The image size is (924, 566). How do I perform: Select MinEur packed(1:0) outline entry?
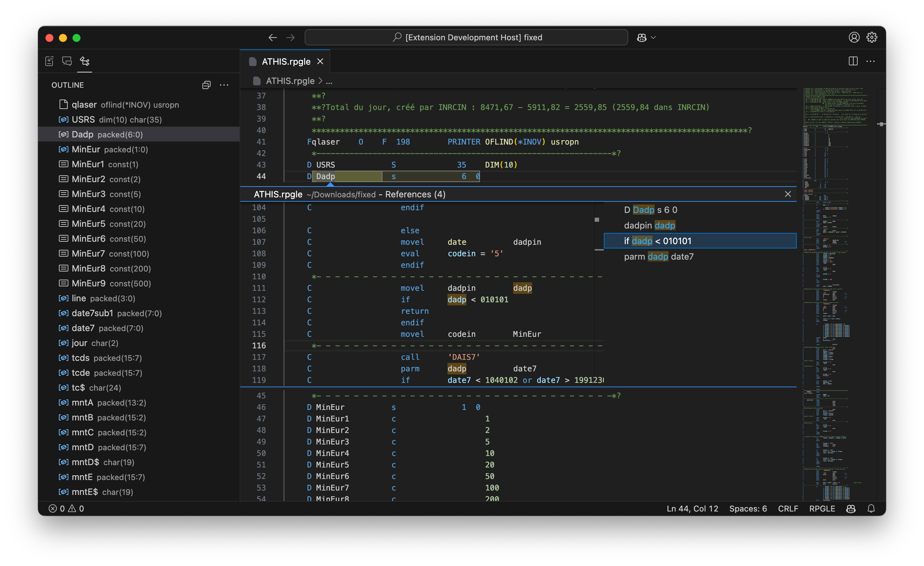139,149
